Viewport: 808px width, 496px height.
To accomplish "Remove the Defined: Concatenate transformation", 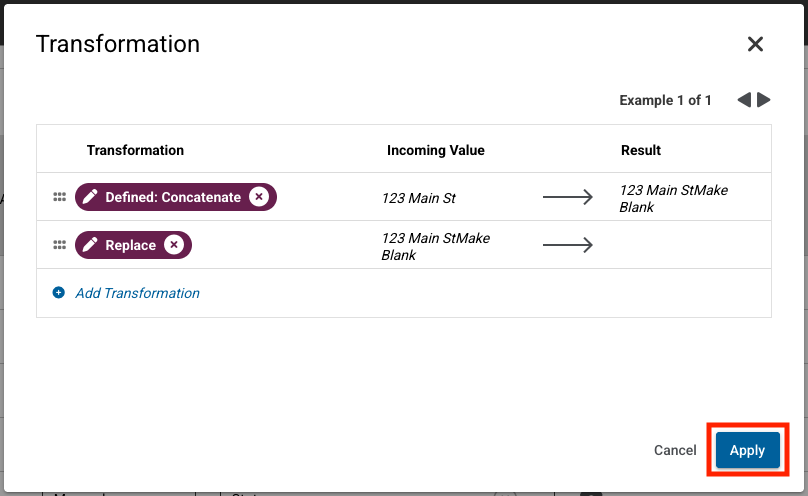I will click(x=259, y=197).
